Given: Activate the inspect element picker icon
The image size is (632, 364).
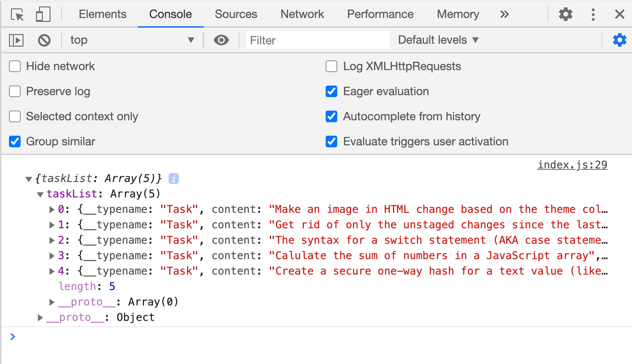Looking at the screenshot, I should (x=17, y=14).
